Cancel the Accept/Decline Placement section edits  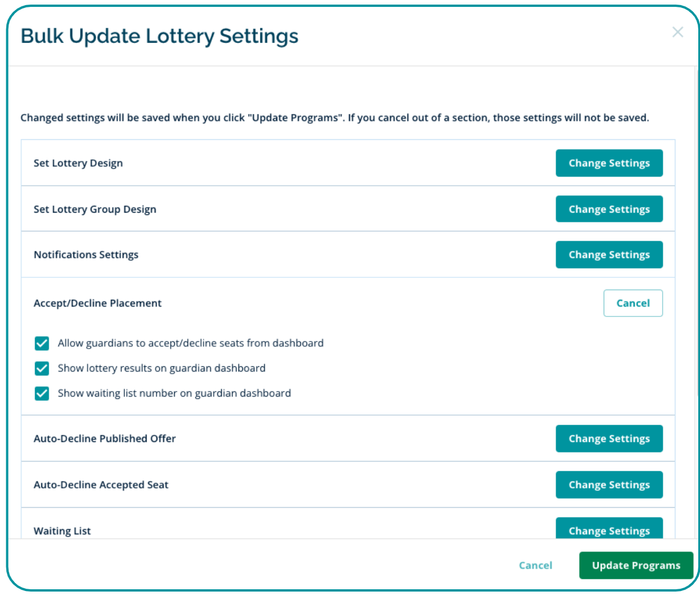(633, 303)
